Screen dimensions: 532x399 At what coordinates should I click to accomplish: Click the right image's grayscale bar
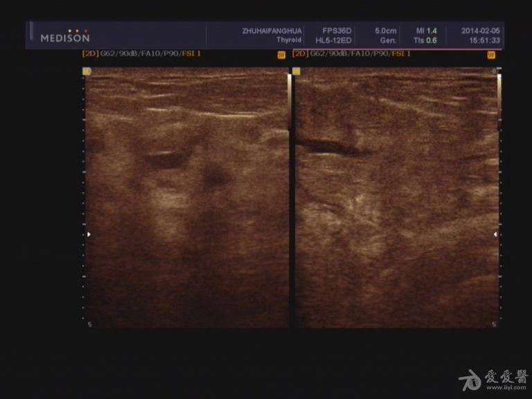(499, 100)
